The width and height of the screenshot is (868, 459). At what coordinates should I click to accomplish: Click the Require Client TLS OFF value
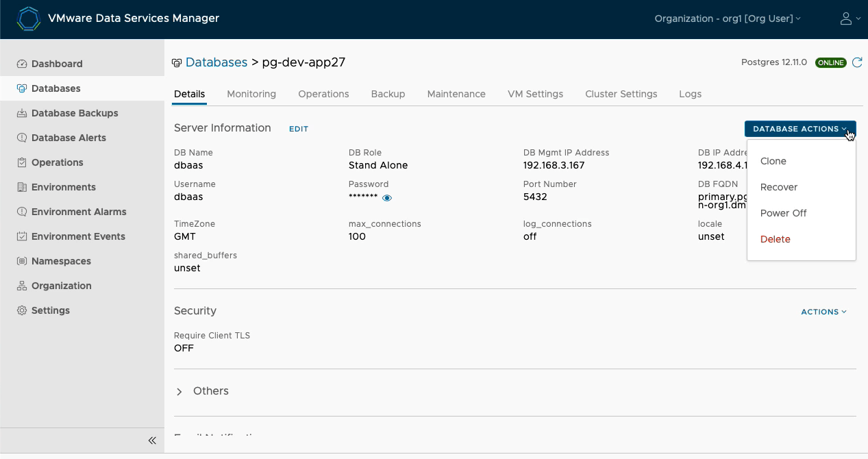pyautogui.click(x=184, y=348)
